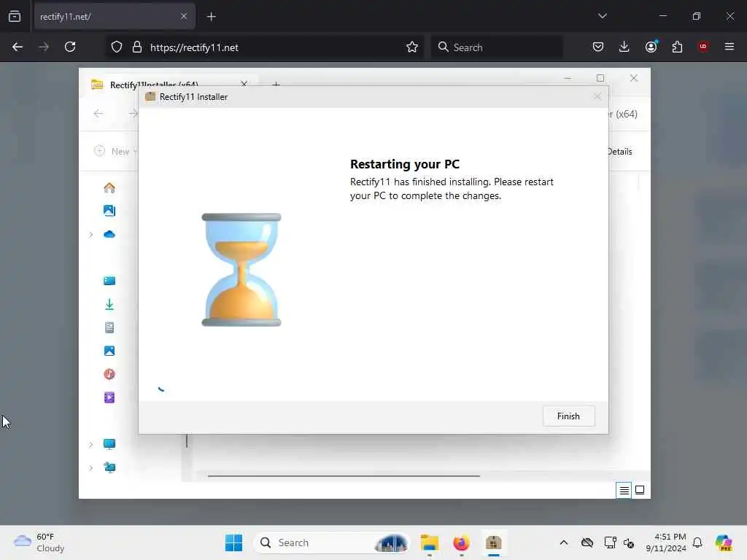
Task: Click the Finish button in Rectify11 Installer
Action: (568, 416)
